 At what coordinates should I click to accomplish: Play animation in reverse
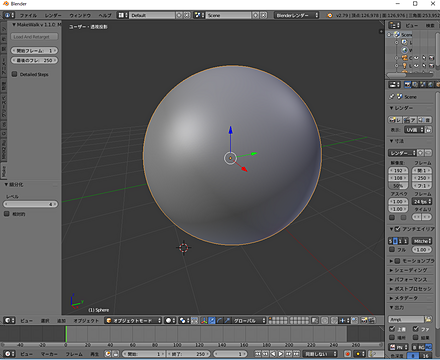click(x=273, y=354)
